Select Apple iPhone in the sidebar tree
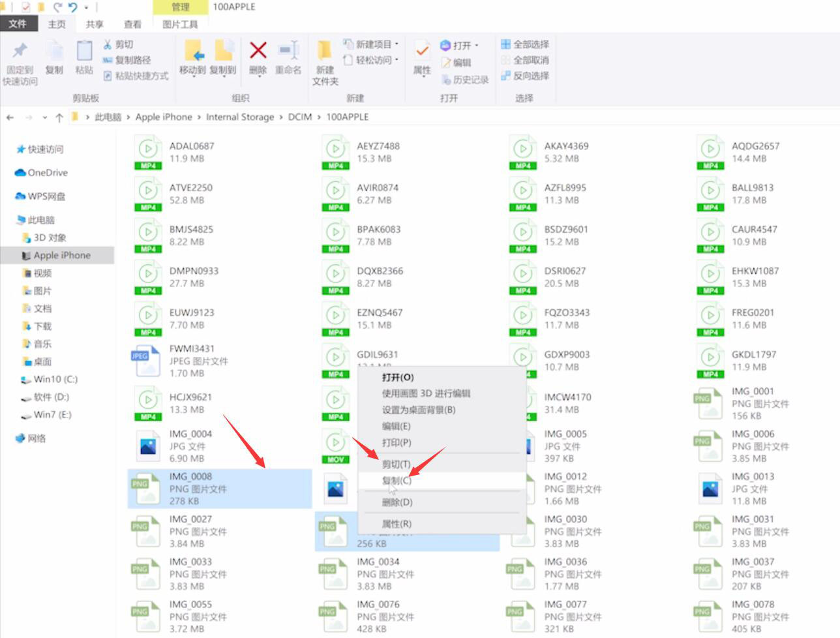The height and width of the screenshot is (638, 840). click(57, 256)
